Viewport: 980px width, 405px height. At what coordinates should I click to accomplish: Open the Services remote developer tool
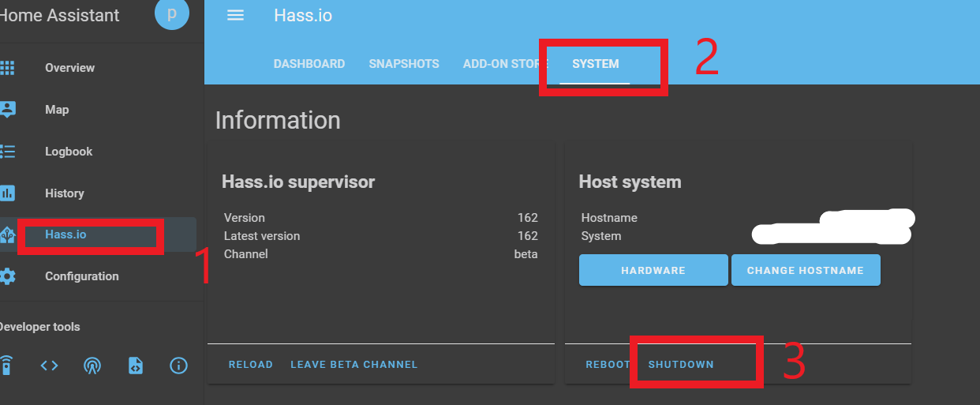pos(6,366)
